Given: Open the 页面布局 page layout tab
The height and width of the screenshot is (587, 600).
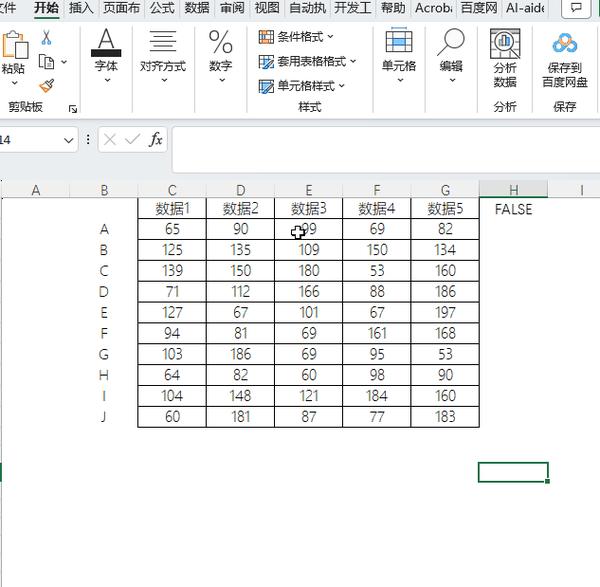Looking at the screenshot, I should click(121, 8).
